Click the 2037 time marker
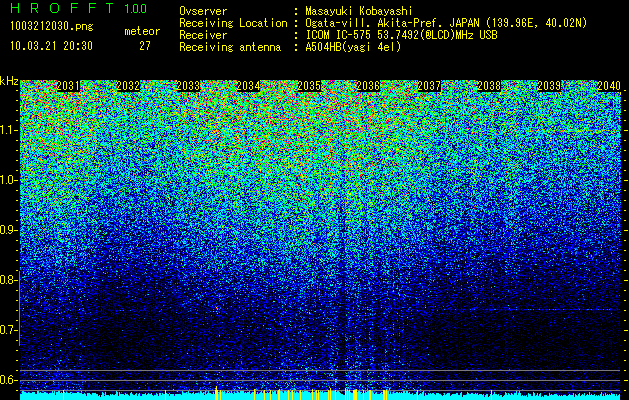Image resolution: width=629 pixels, height=400 pixels. pyautogui.click(x=428, y=86)
